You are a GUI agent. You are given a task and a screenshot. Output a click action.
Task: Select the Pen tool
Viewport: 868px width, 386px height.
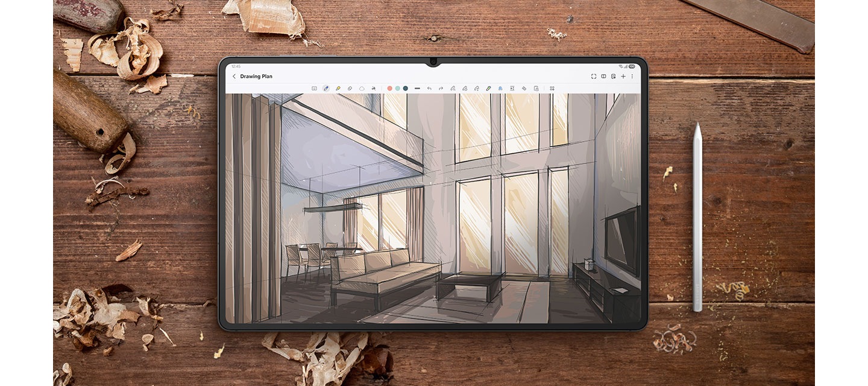tap(326, 88)
